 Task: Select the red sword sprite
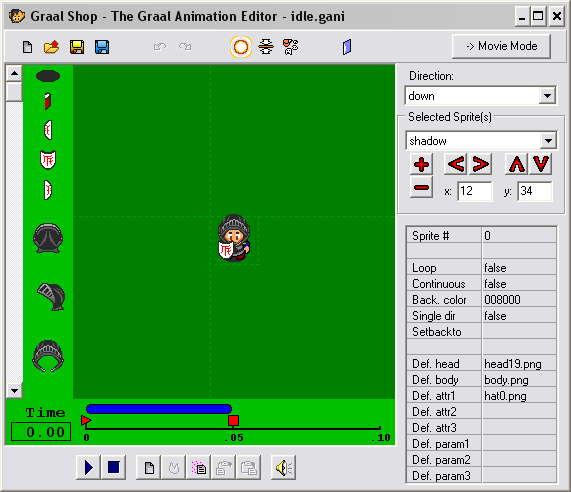pos(48,101)
